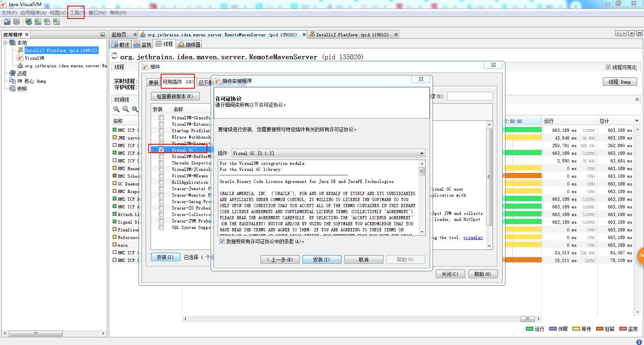Click the timeline zoom-to-fit icon
Screen dimensions: 644x345
pos(135,109)
